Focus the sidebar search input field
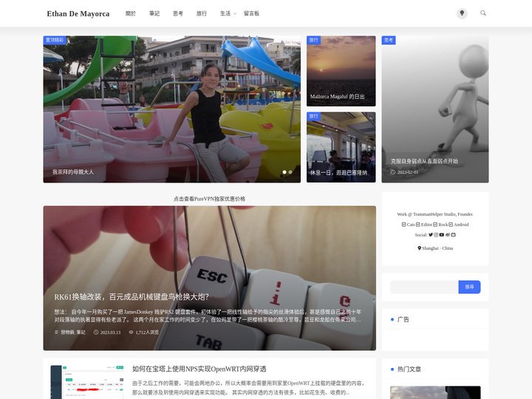This screenshot has height=399, width=532. pos(424,287)
